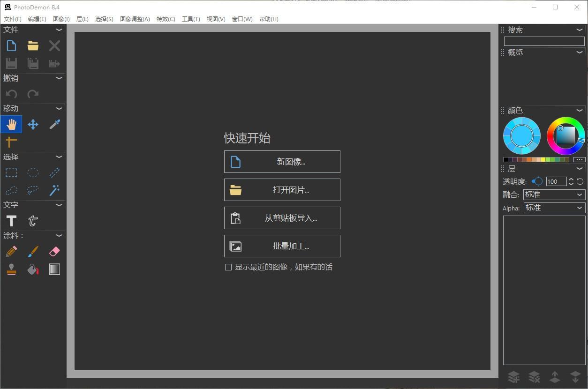The width and height of the screenshot is (588, 389).
Task: Select the eraser tool
Action: (x=54, y=252)
